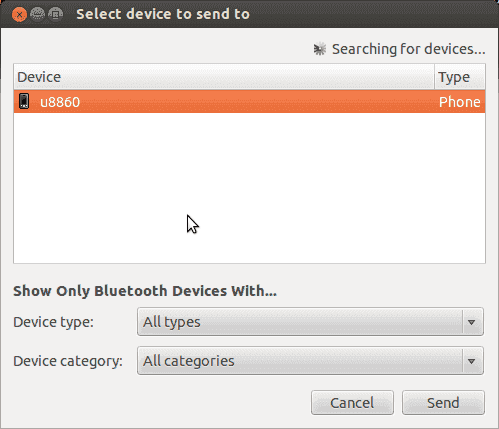Click the Cancel button
This screenshot has width=499, height=429.
tap(352, 403)
